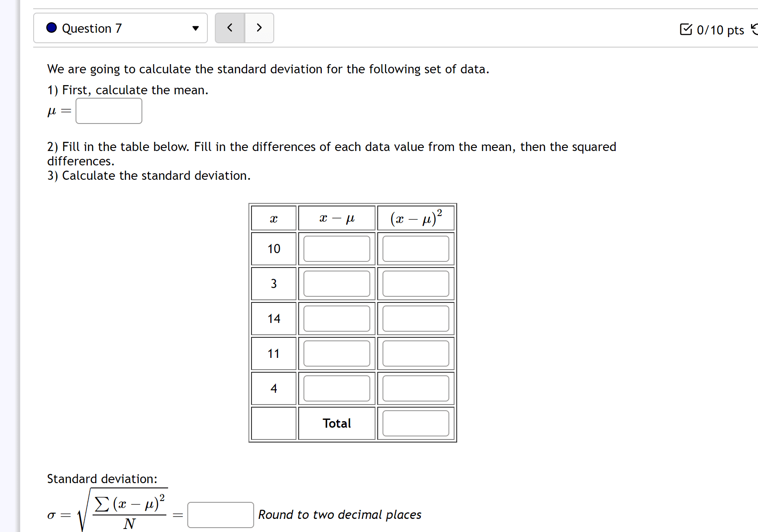Click the squared difference field for 10
The height and width of the screenshot is (532, 758).
(416, 249)
